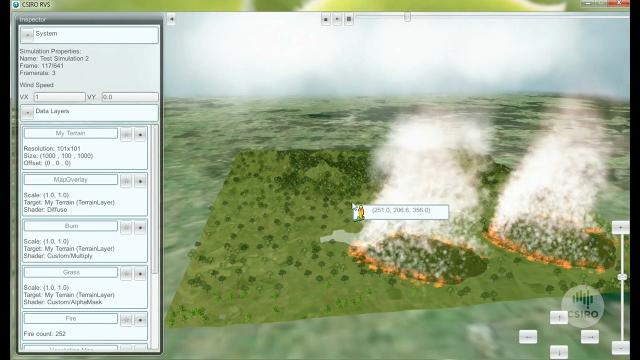
Task: Click the wind speed VX input field
Action: coord(60,97)
